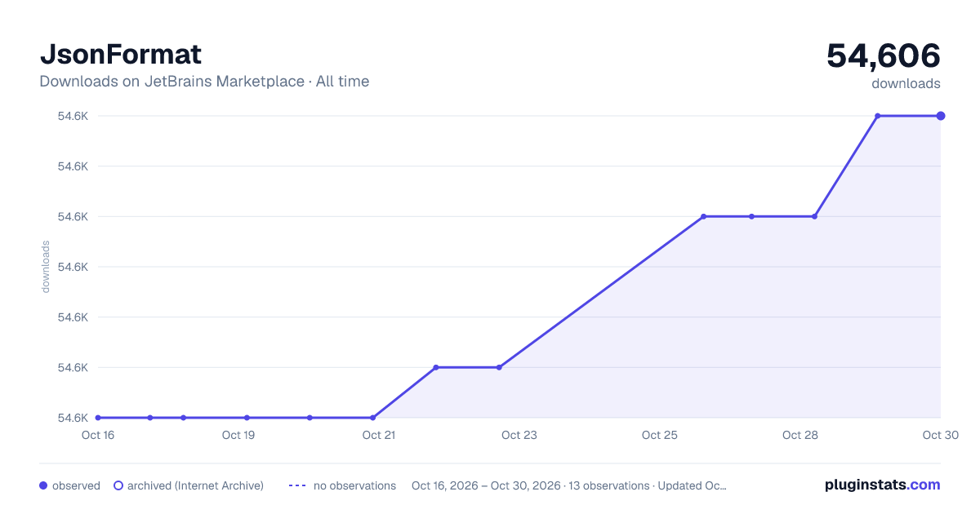Viewport: 980px width, 514px height.
Task: Click the "Oct 30" x-axis label
Action: tap(939, 435)
